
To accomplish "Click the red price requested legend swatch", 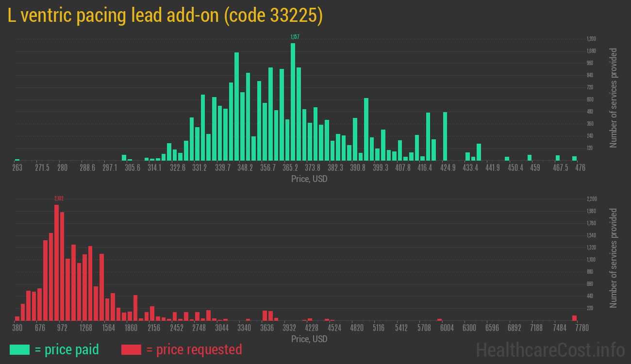I will (131, 349).
